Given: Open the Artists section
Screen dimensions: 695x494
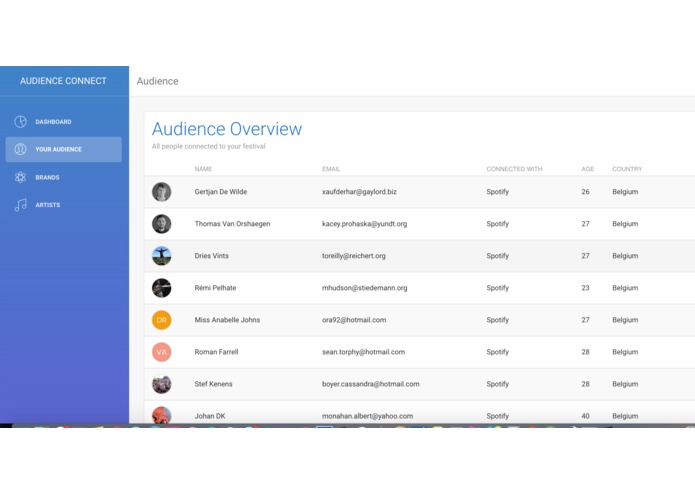Looking at the screenshot, I should tap(63, 205).
